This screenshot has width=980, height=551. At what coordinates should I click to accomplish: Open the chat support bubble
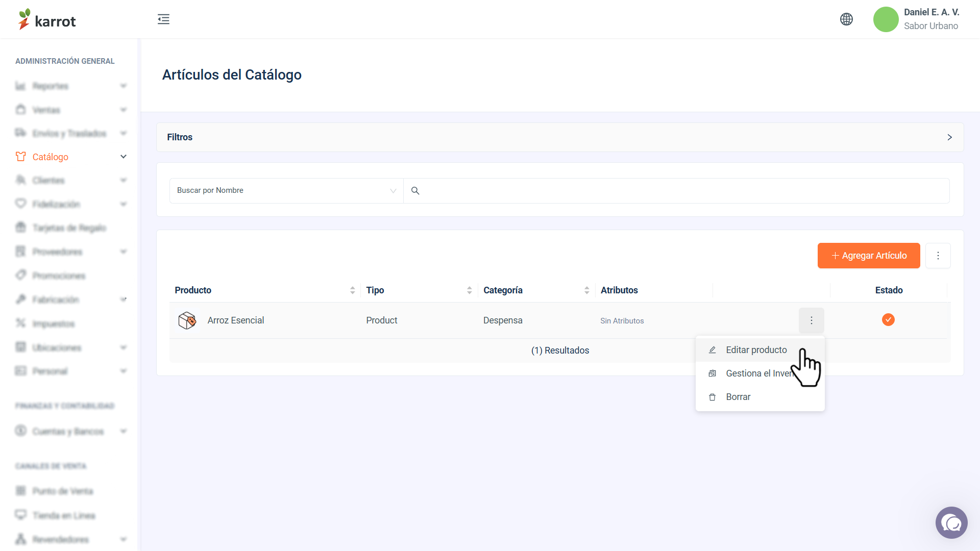(951, 523)
